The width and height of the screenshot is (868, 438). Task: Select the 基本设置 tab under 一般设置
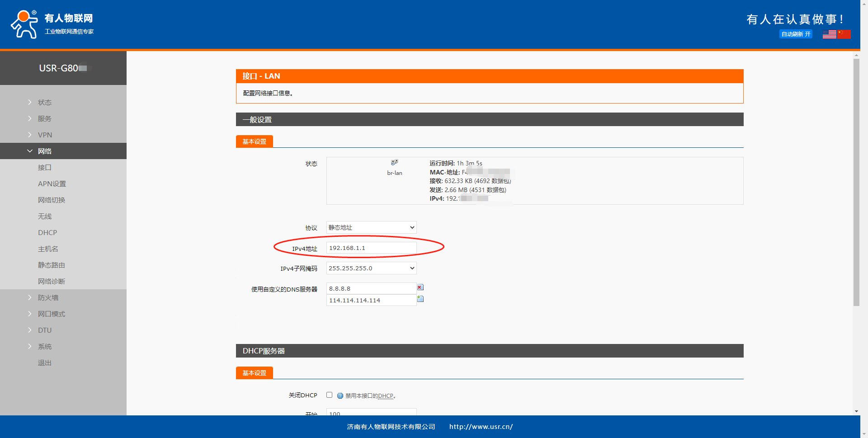coord(254,141)
